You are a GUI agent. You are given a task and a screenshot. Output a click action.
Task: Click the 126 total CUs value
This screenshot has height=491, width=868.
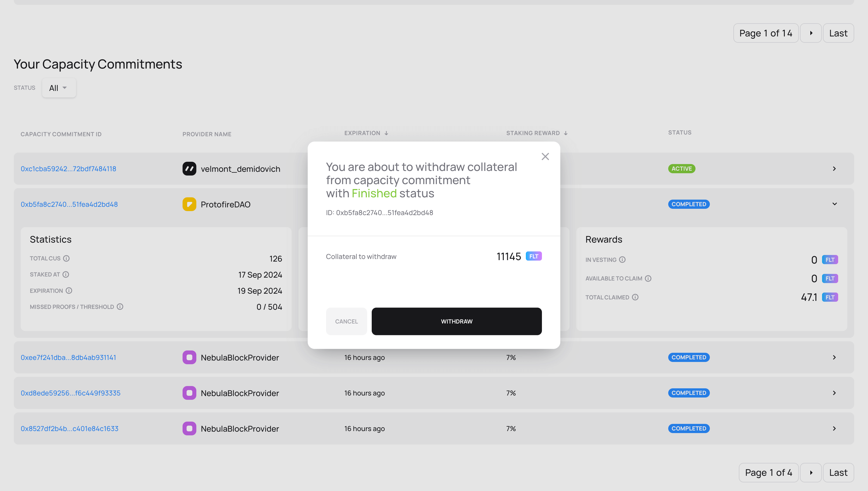tap(275, 259)
